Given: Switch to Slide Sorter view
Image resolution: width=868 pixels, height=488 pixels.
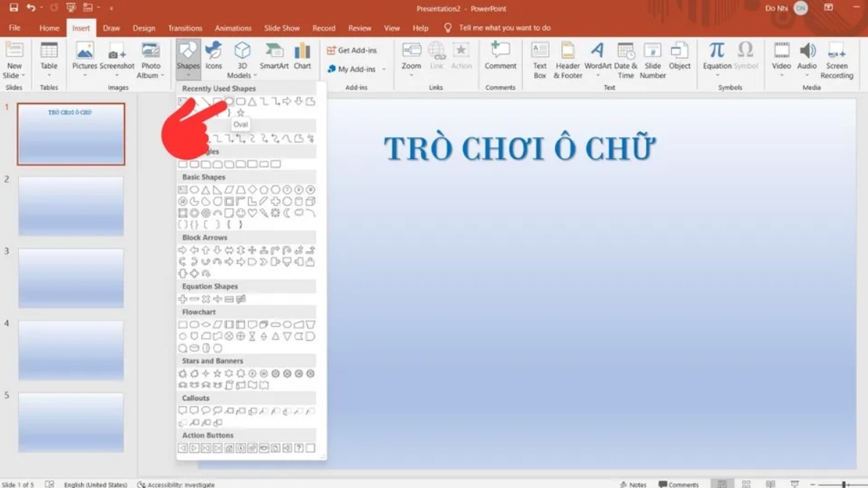Looking at the screenshot, I should (x=746, y=484).
